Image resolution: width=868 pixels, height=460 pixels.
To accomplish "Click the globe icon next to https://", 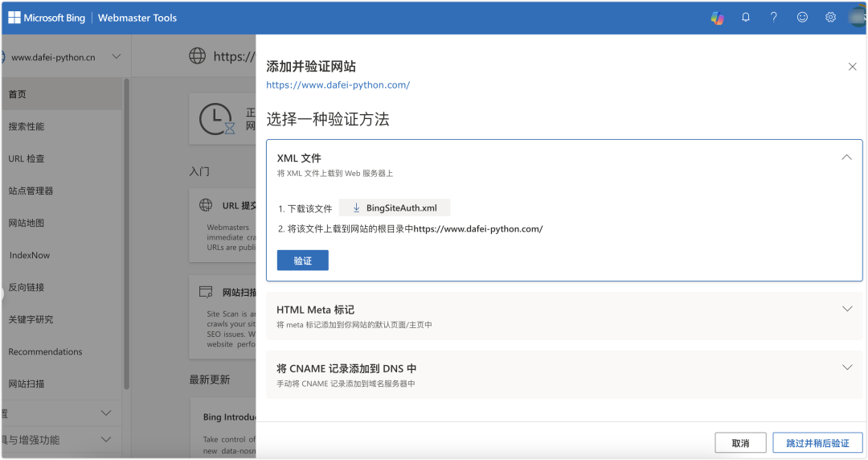I will (x=197, y=55).
